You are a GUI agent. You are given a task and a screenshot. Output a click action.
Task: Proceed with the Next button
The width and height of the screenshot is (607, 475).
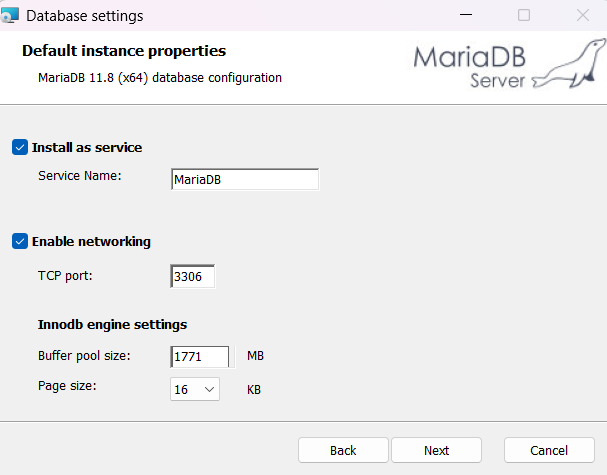coord(436,450)
